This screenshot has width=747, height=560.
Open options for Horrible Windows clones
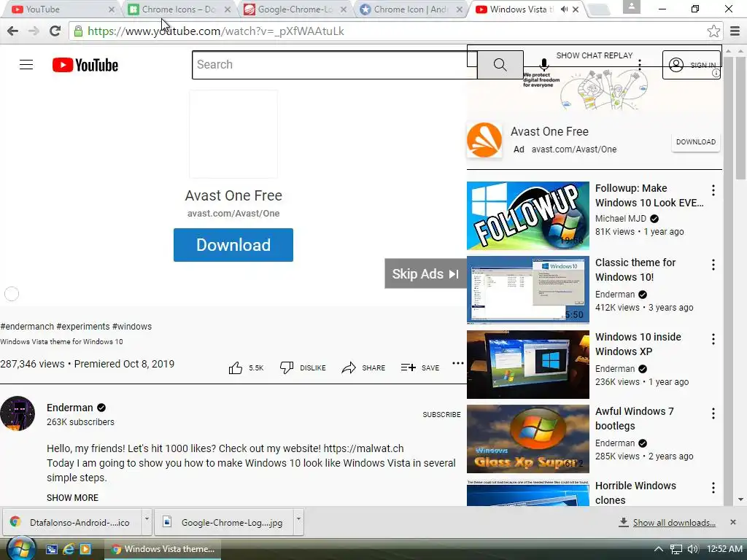click(713, 488)
